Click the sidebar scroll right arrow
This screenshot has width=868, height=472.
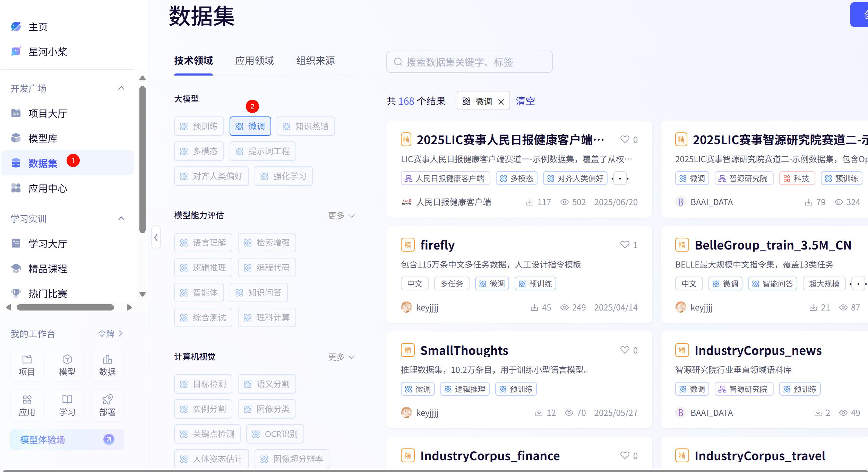(x=129, y=307)
